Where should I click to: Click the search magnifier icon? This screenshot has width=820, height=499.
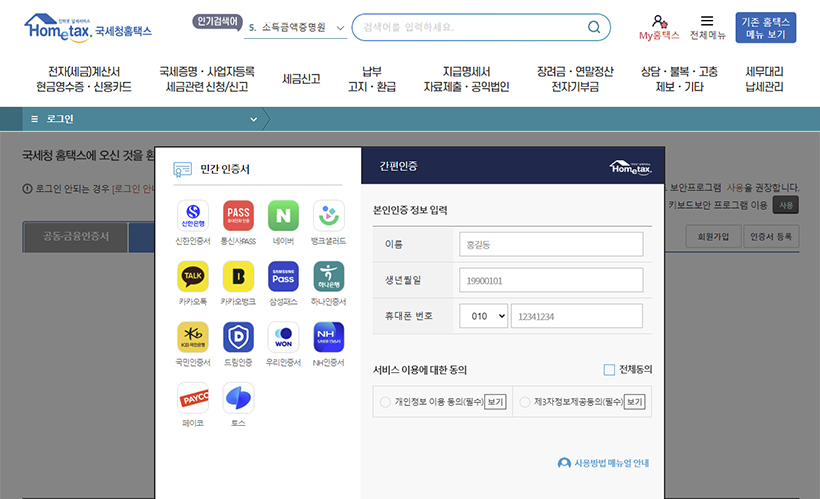(x=594, y=27)
